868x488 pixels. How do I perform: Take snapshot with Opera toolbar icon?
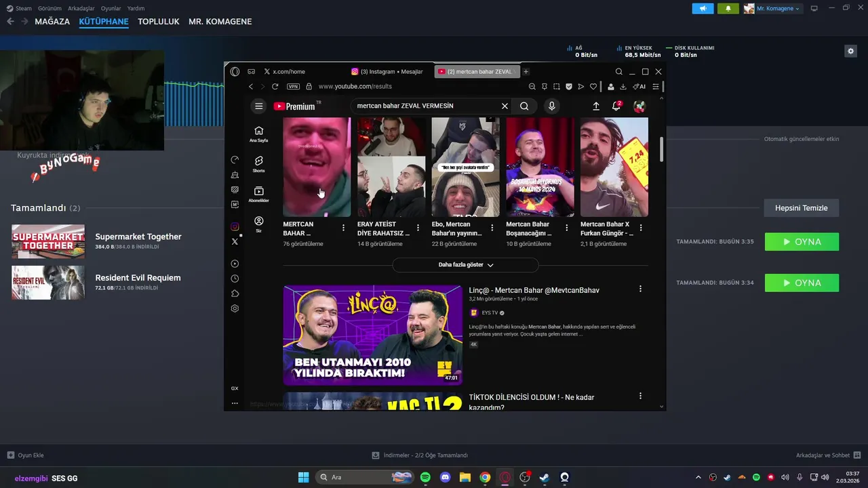pyautogui.click(x=556, y=86)
